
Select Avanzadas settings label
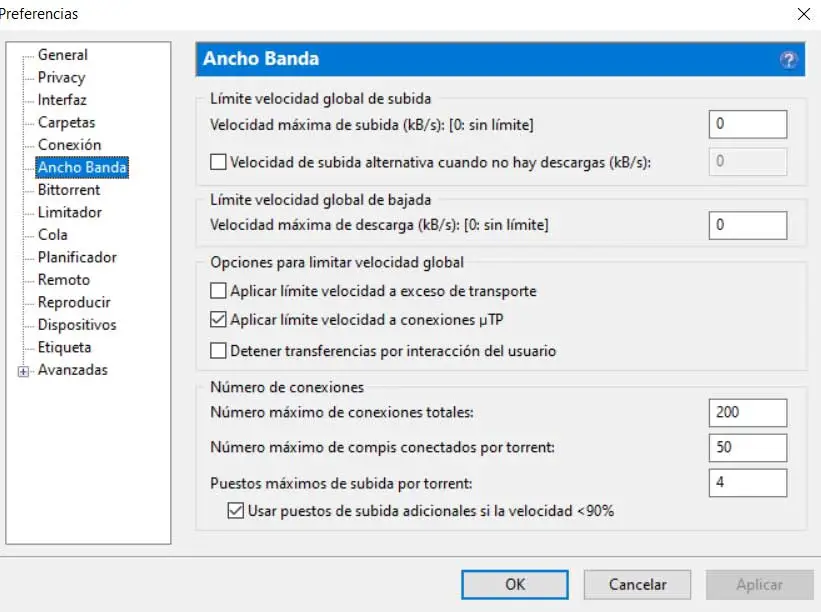[x=72, y=370]
